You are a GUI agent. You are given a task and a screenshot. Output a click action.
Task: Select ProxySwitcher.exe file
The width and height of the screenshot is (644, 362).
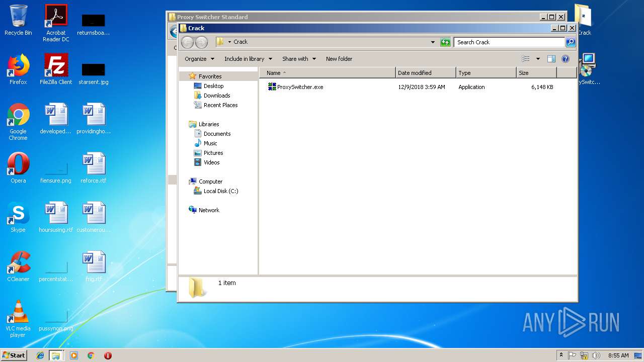pyautogui.click(x=295, y=87)
